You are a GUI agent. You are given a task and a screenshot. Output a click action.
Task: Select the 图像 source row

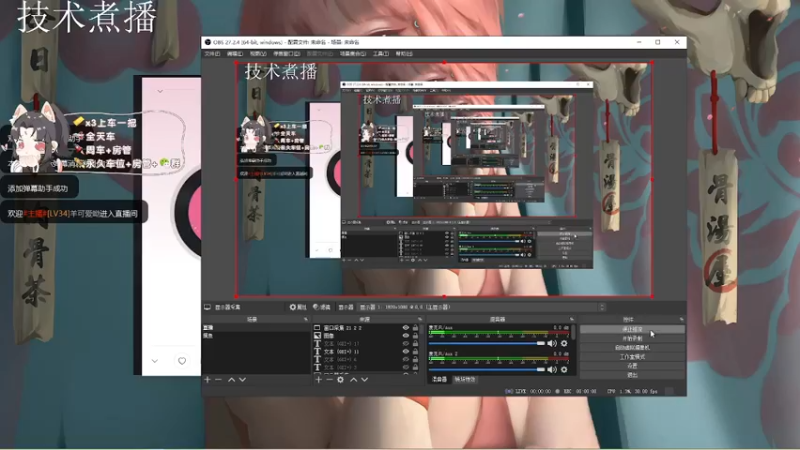click(x=367, y=336)
